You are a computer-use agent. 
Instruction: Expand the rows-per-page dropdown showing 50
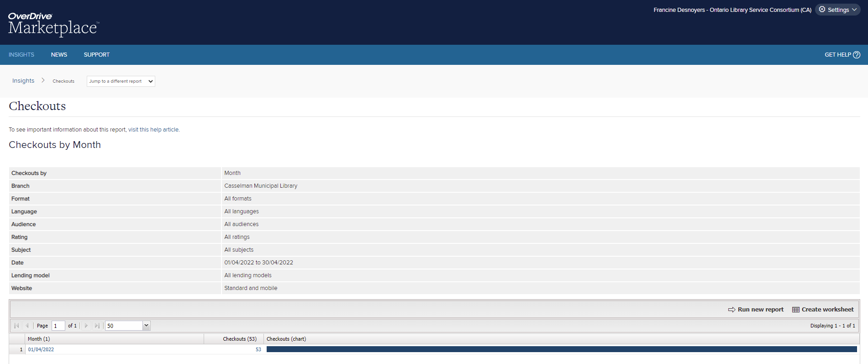point(146,326)
